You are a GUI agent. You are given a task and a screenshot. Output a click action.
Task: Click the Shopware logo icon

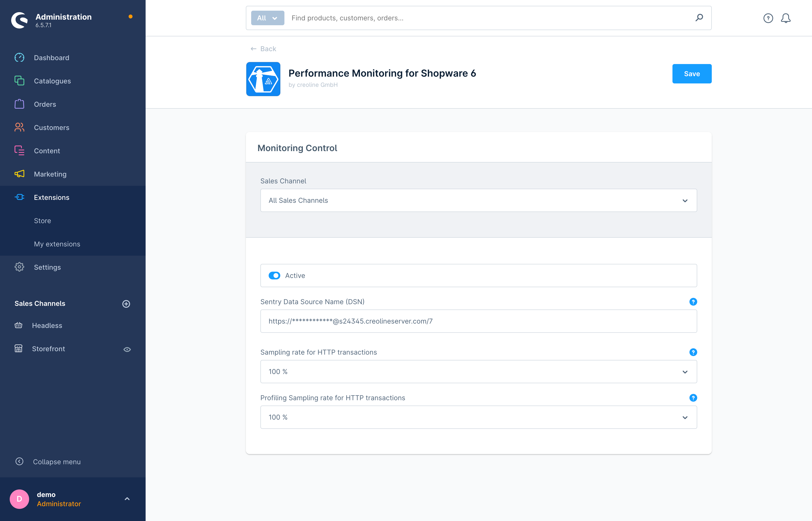pos(20,20)
